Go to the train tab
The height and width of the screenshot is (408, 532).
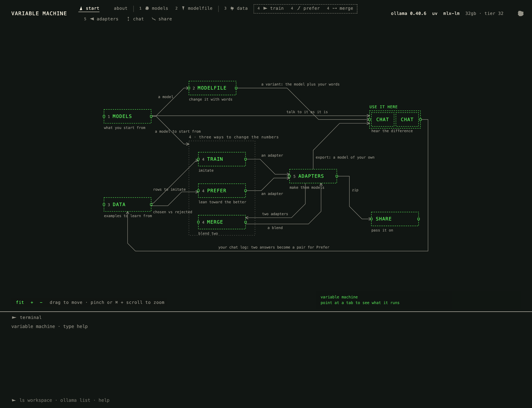pos(270,8)
